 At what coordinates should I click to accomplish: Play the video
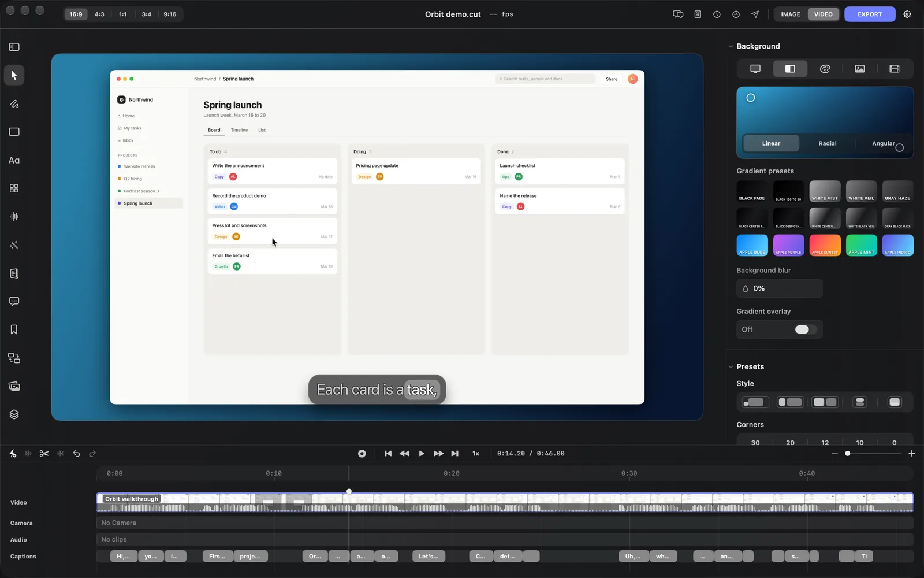tap(422, 454)
